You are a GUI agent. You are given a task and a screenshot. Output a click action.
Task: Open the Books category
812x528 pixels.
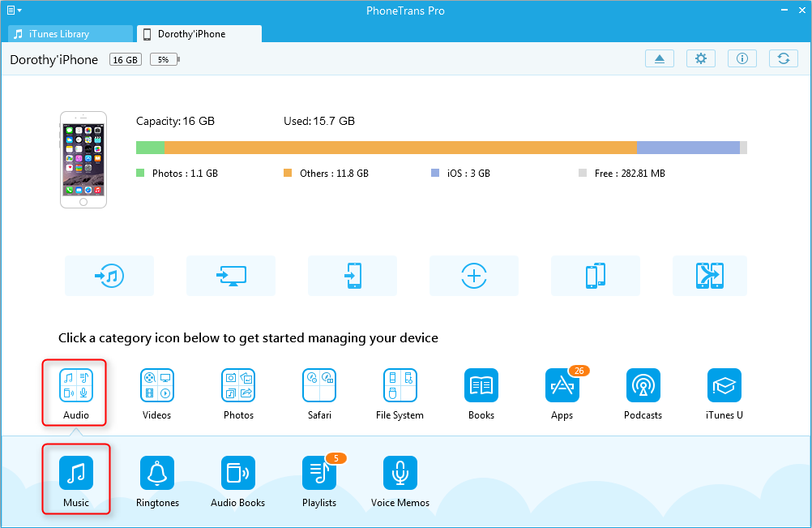tap(481, 385)
